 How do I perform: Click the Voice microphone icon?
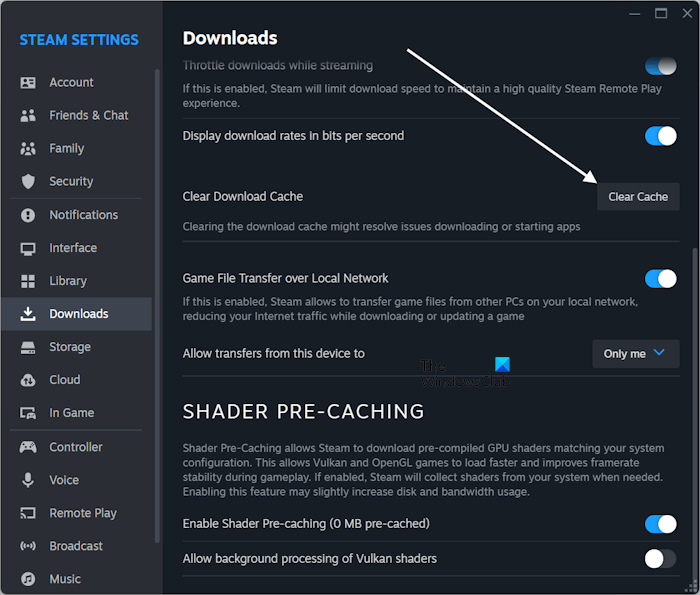[28, 480]
